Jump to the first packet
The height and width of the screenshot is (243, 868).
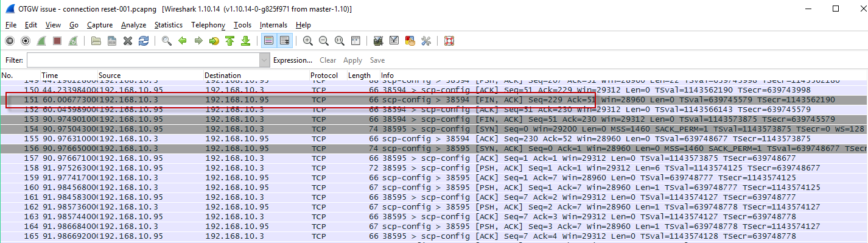tap(230, 41)
